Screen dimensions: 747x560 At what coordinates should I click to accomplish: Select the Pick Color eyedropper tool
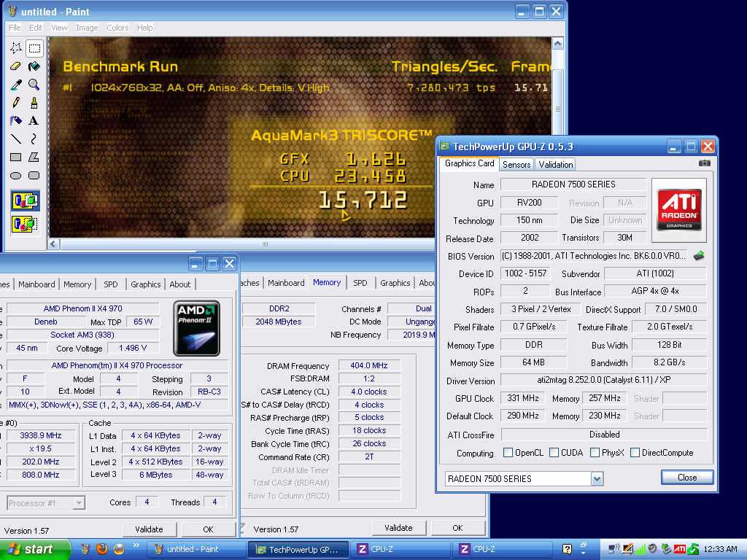[x=16, y=85]
